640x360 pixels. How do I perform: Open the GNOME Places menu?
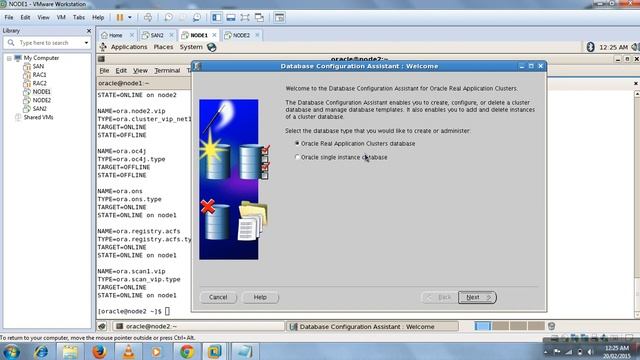point(163,47)
